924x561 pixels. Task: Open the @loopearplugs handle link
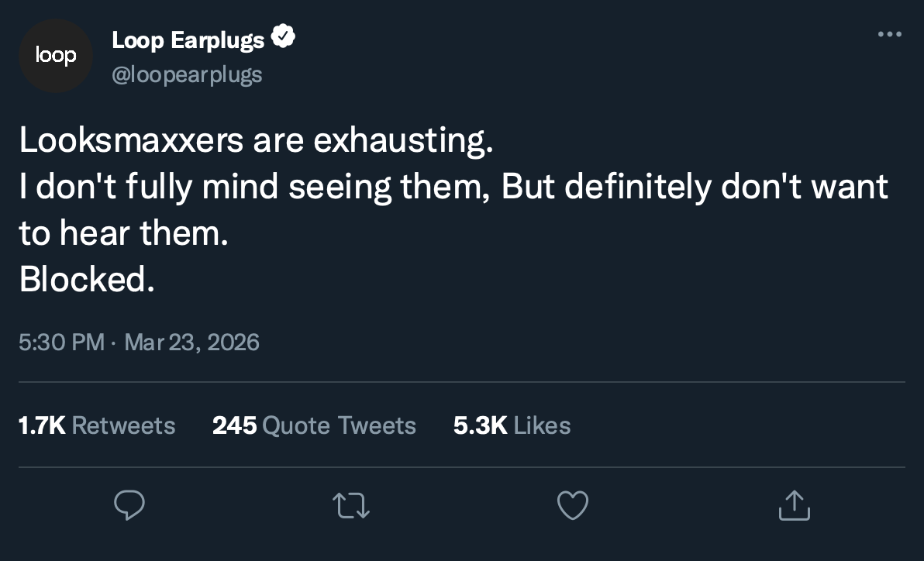187,74
